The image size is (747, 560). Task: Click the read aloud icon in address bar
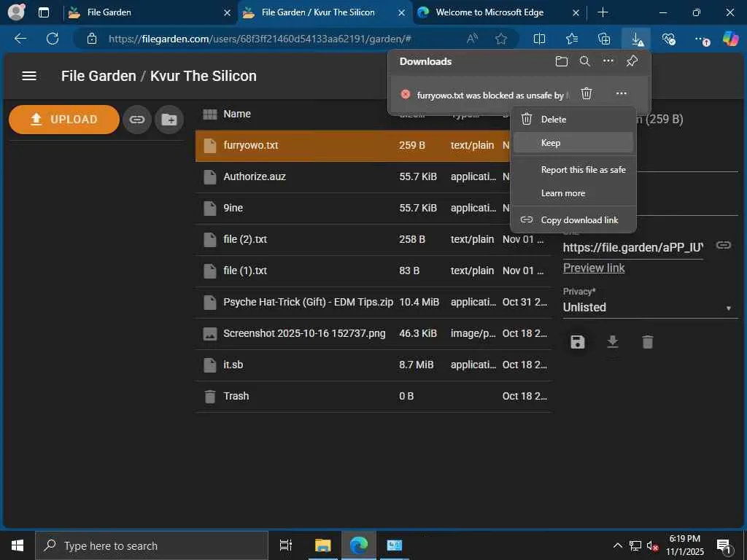pos(472,39)
